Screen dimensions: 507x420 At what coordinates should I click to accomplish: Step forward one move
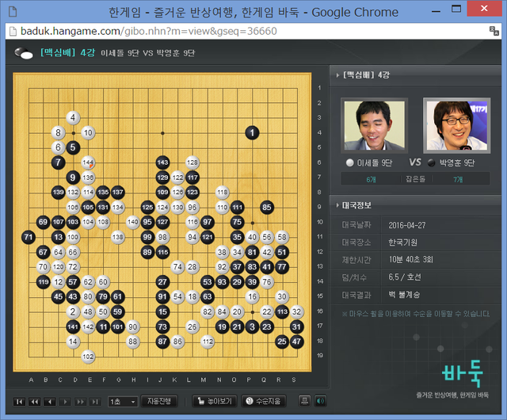(65, 402)
